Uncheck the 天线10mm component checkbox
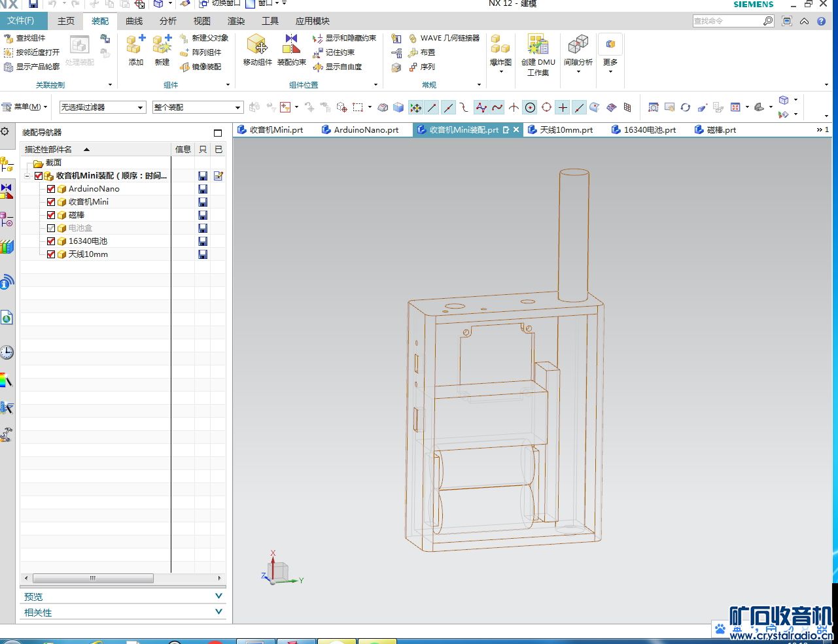Screen dimensions: 838x644 click(51, 254)
